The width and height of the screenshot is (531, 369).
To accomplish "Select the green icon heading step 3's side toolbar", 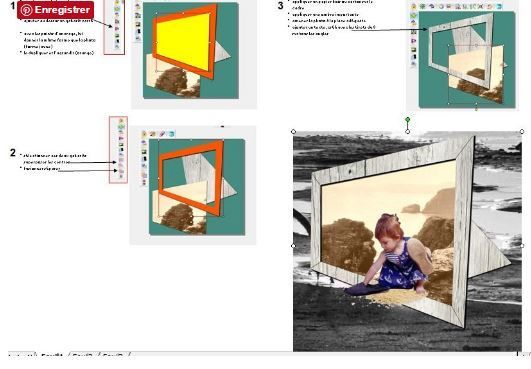I will coord(414,16).
